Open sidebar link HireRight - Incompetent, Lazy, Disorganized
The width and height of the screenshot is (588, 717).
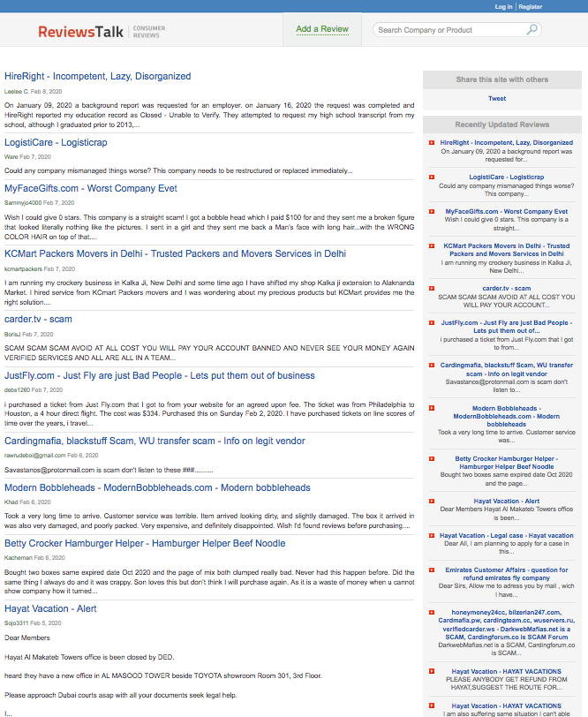[x=507, y=143]
